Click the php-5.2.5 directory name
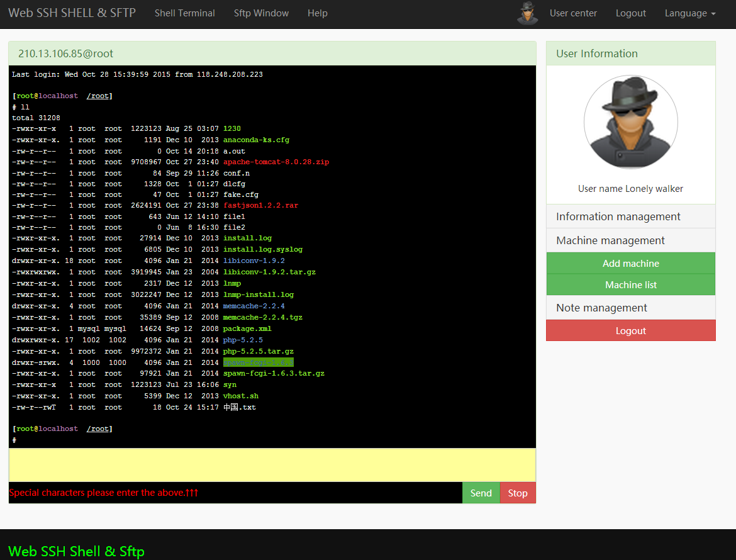The width and height of the screenshot is (736, 560). pos(243,340)
